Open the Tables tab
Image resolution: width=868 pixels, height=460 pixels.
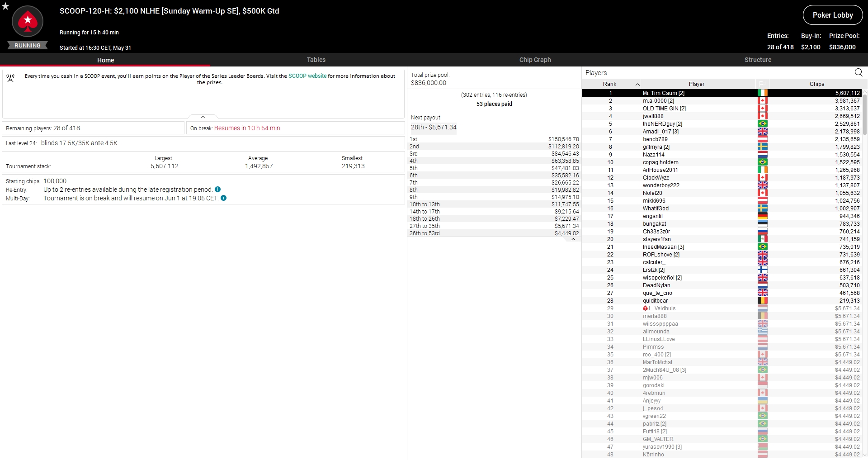[x=316, y=60]
